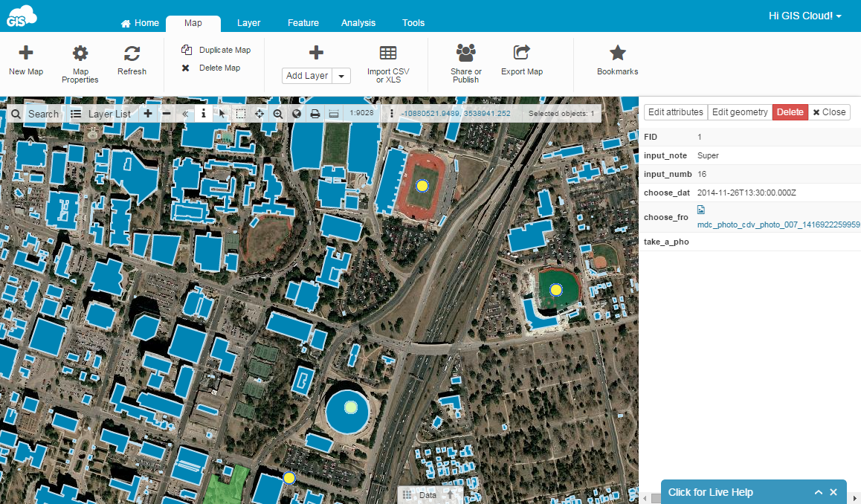Click the pan move tool icon
This screenshot has height=504, width=861.
[x=259, y=114]
